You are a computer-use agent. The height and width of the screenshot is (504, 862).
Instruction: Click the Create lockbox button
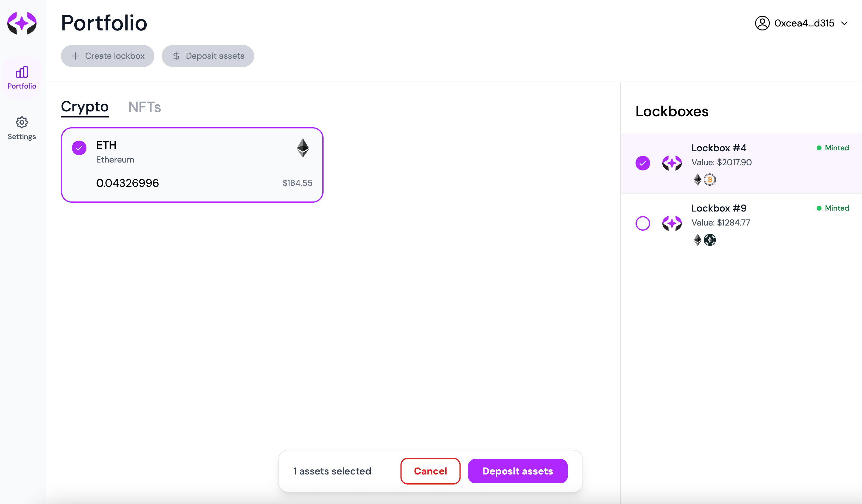coord(107,56)
